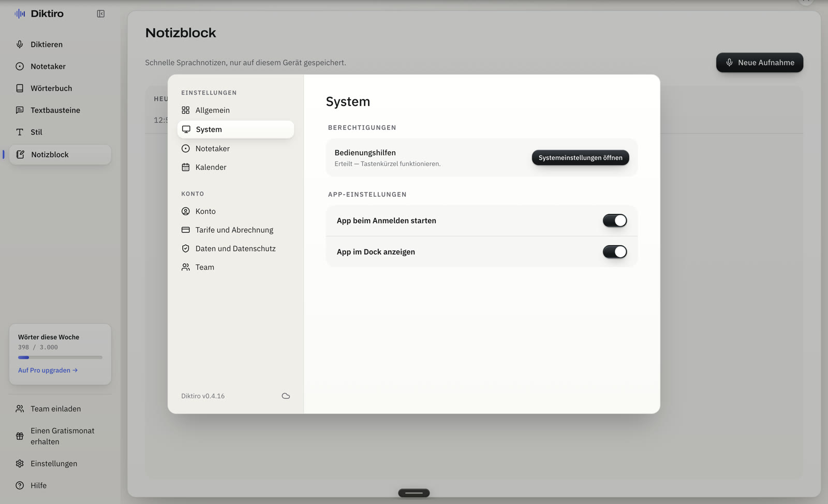Click the Textbausteine message icon
Screen dimensions: 828x504
[x=20, y=110]
